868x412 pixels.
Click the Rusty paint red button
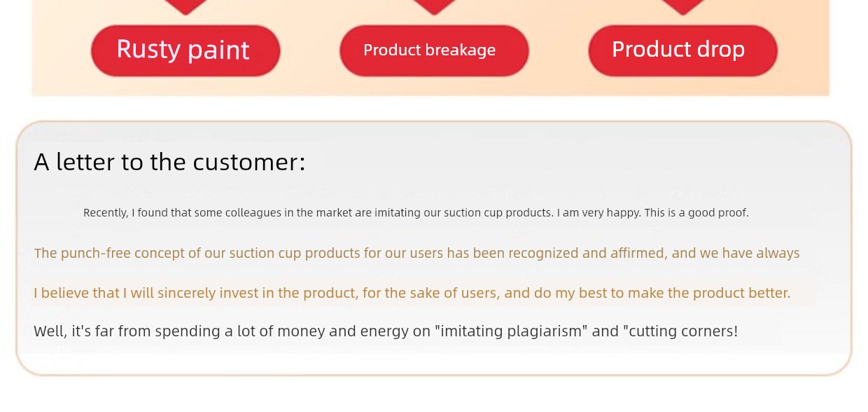[185, 50]
